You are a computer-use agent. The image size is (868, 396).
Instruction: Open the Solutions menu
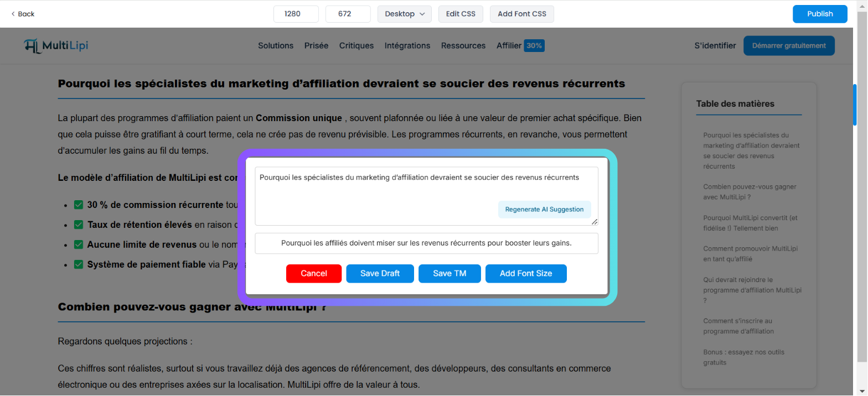click(276, 46)
